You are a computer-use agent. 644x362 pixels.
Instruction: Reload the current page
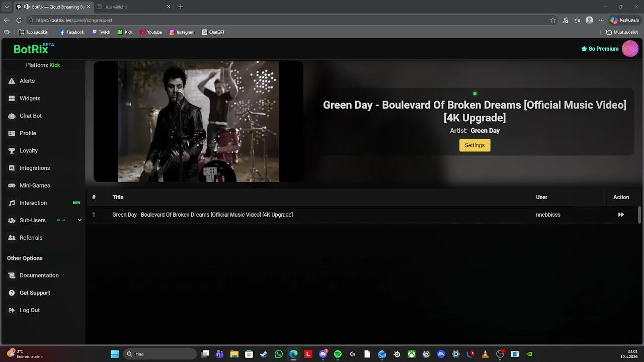[x=19, y=20]
